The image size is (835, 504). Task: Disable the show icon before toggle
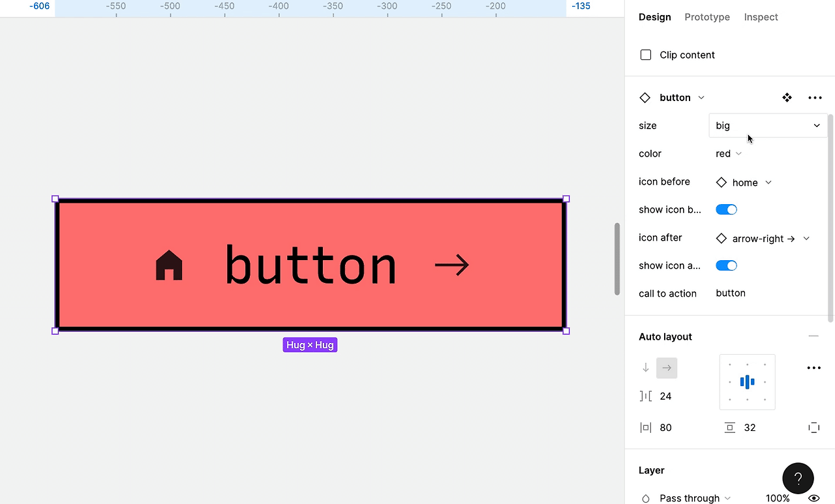click(x=726, y=209)
